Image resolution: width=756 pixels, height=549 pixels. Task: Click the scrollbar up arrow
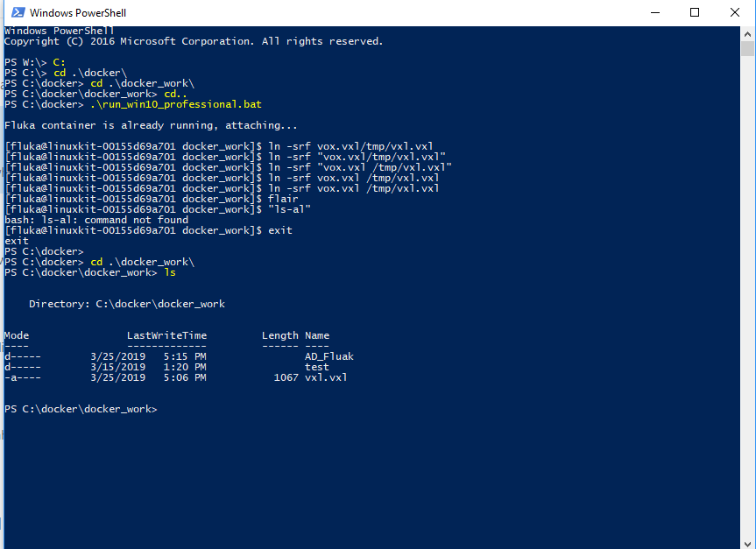(x=747, y=34)
